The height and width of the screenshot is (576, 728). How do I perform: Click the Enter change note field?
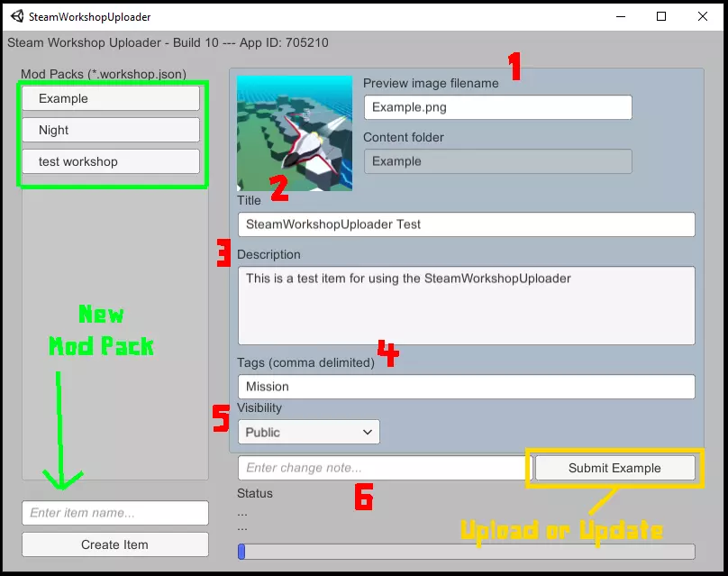[385, 468]
